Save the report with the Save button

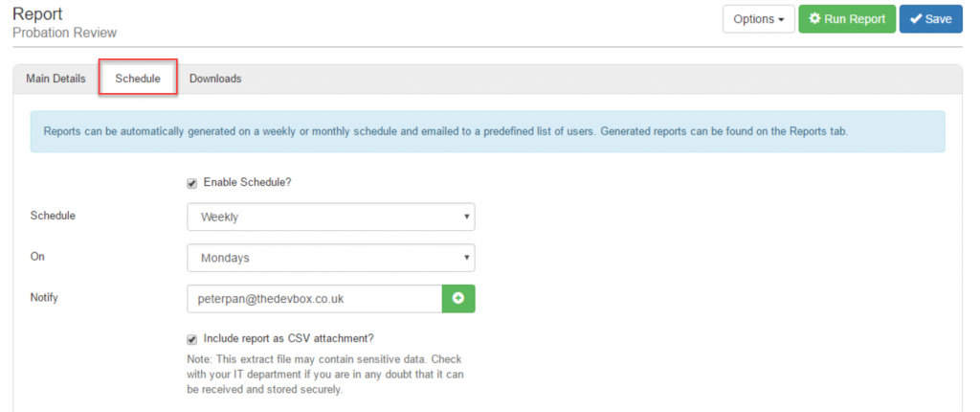coord(930,19)
